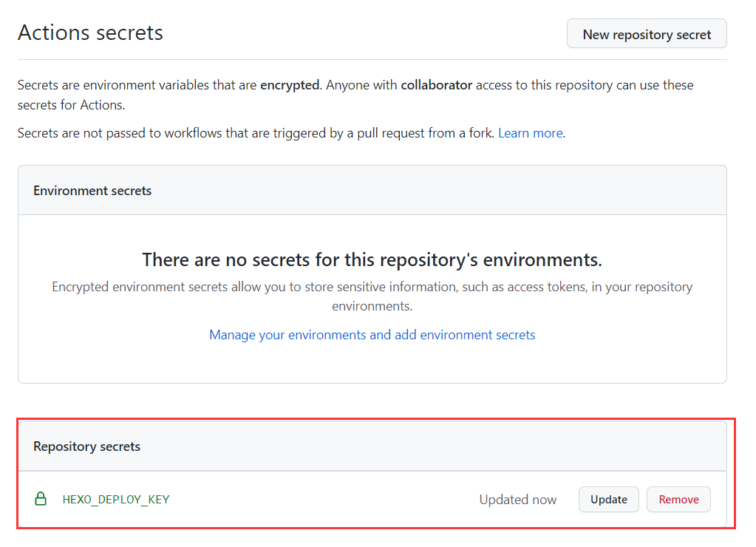Click the horizontal divider under Actions secrets title
The width and height of the screenshot is (756, 547).
click(x=372, y=59)
